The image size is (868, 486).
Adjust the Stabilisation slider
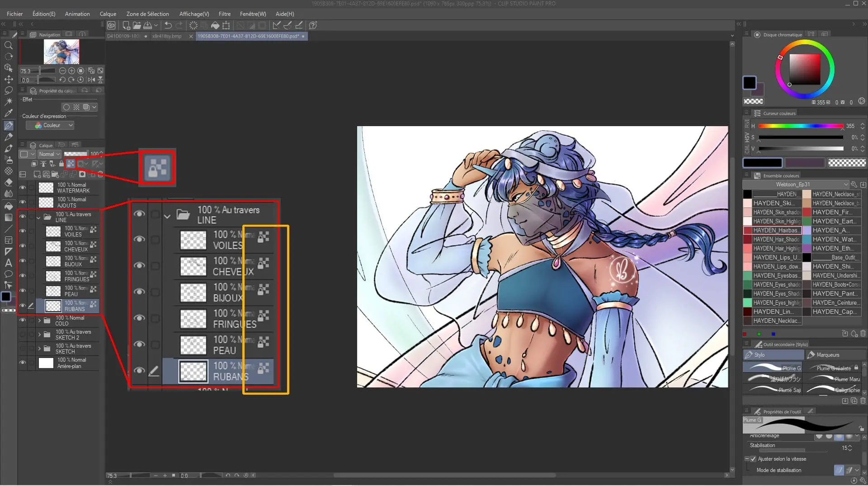[x=794, y=450]
